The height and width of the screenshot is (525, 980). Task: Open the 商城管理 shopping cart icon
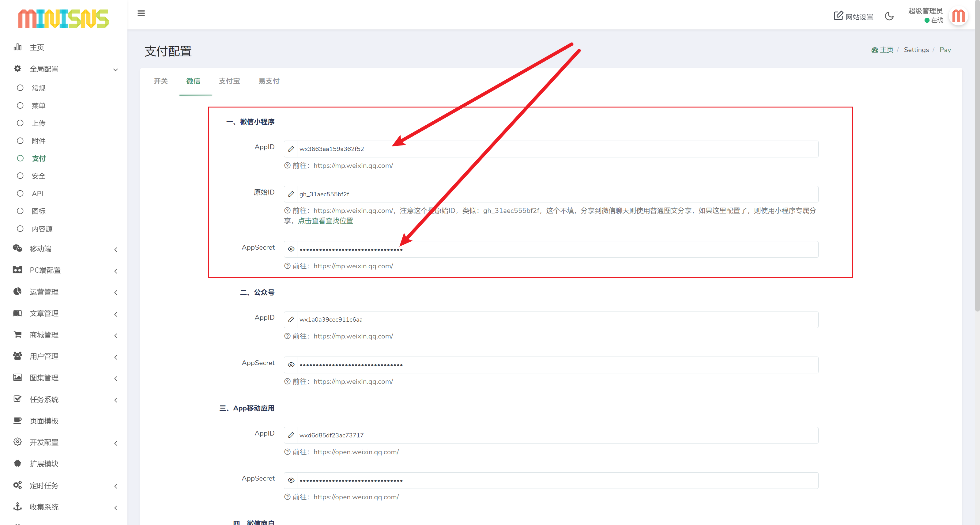click(17, 334)
